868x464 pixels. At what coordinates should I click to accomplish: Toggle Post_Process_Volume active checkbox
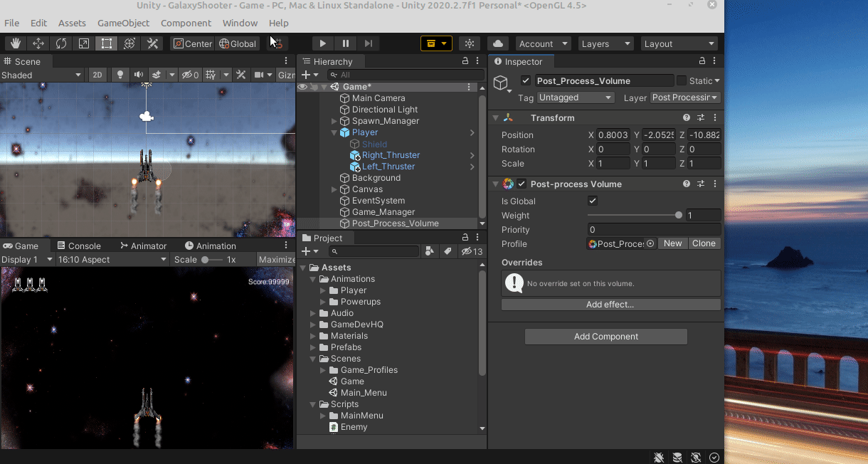[526, 80]
